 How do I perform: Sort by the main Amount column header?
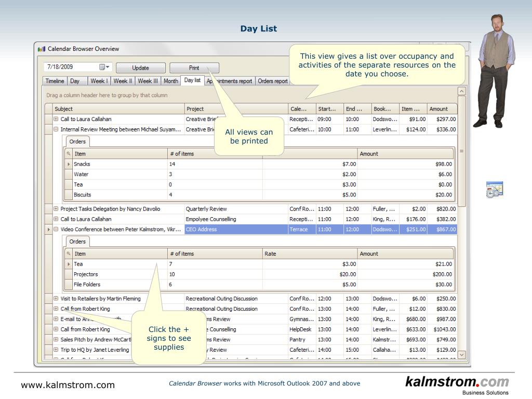click(442, 109)
